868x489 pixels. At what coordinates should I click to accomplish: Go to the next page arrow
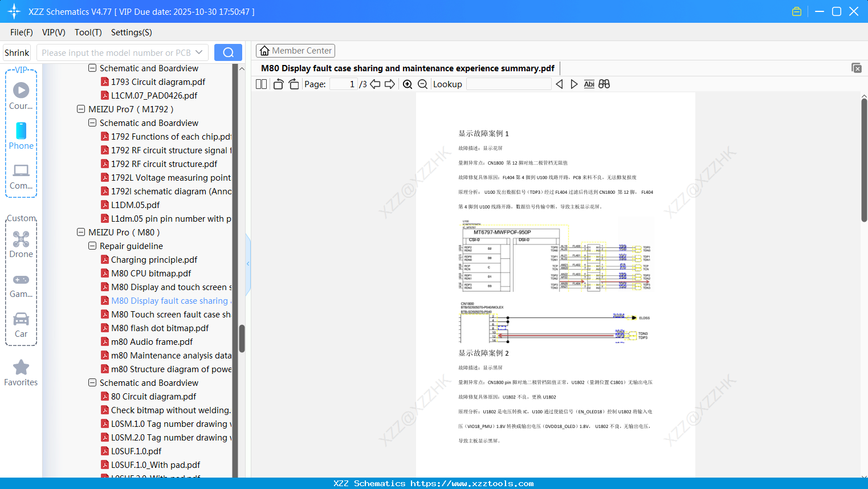[390, 84]
